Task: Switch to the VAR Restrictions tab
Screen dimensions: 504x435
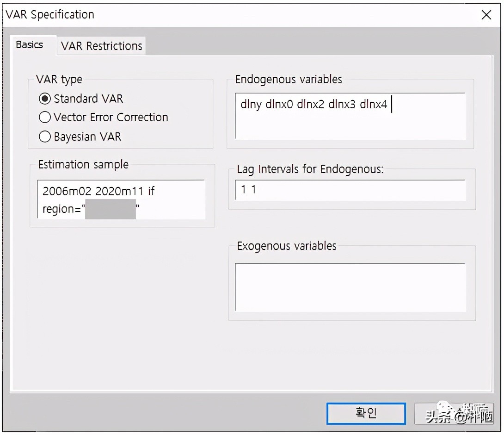Action: [101, 46]
